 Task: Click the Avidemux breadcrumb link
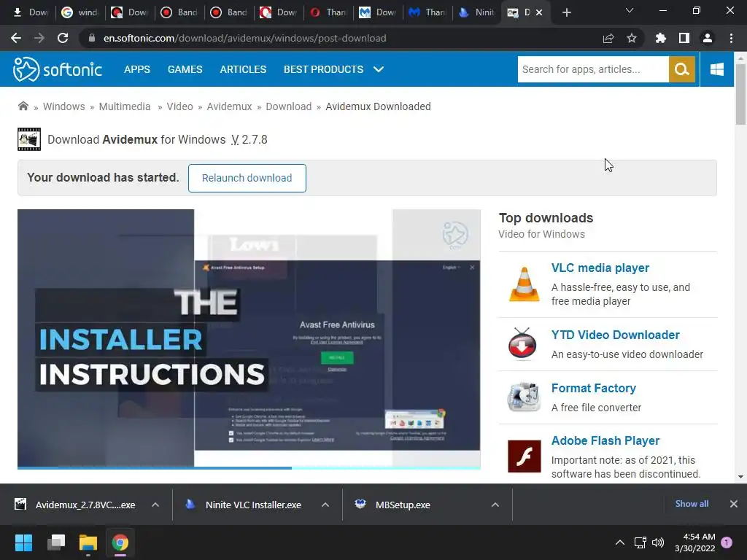click(229, 106)
